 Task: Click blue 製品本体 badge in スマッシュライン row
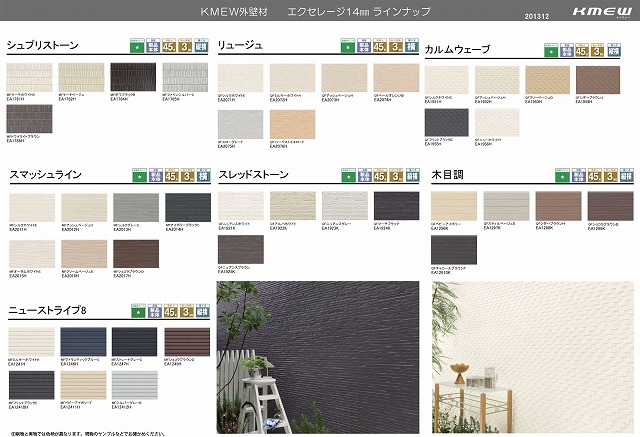pyautogui.click(x=156, y=175)
